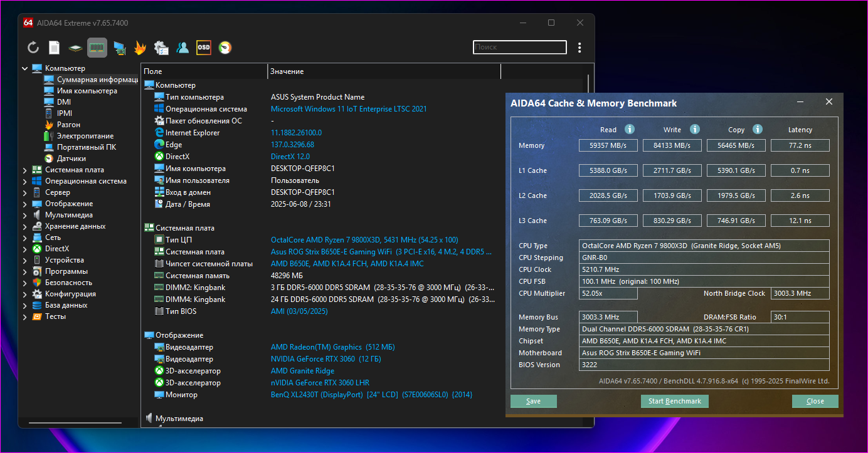Open the Report document icon
Viewport: 868px width, 453px height.
click(55, 48)
